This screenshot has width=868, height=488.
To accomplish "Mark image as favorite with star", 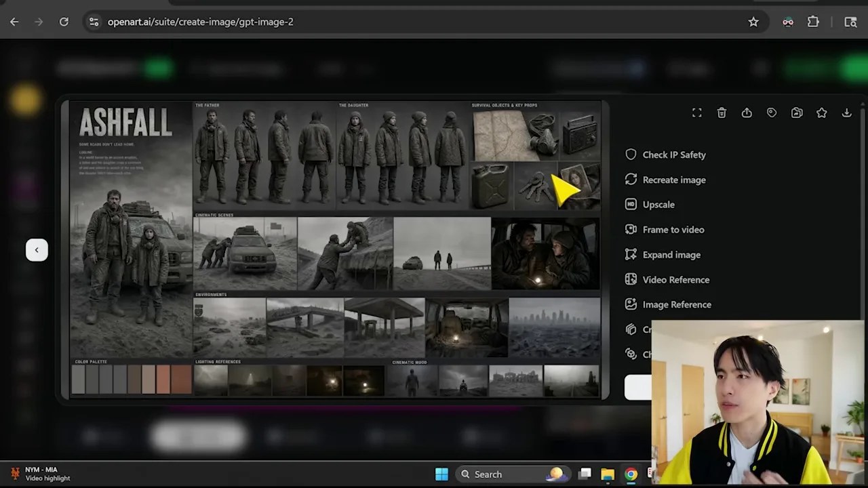I will coord(822,113).
